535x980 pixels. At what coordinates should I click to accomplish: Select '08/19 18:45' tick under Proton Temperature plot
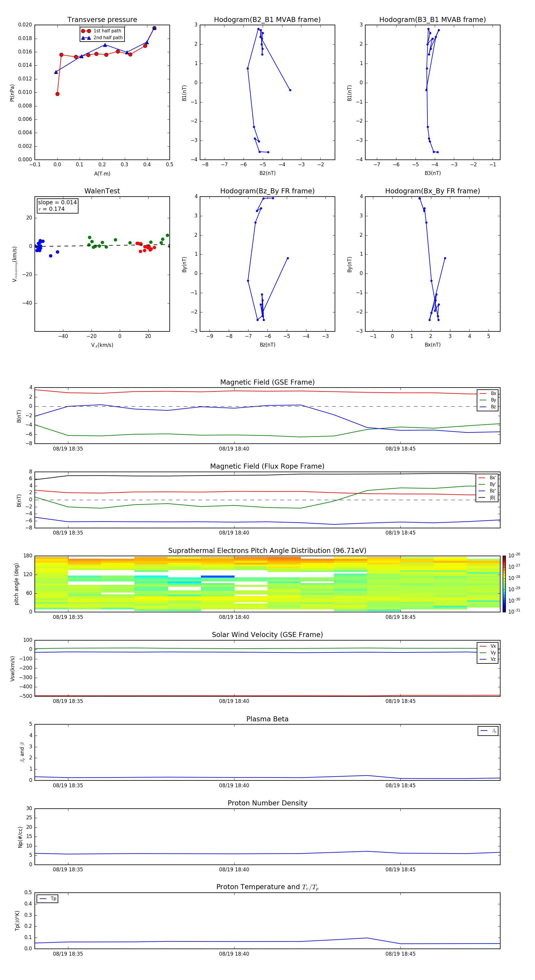click(x=400, y=954)
